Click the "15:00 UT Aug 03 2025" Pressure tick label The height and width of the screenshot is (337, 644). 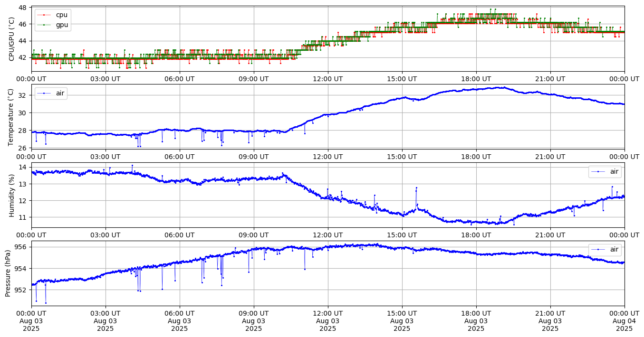point(402,321)
